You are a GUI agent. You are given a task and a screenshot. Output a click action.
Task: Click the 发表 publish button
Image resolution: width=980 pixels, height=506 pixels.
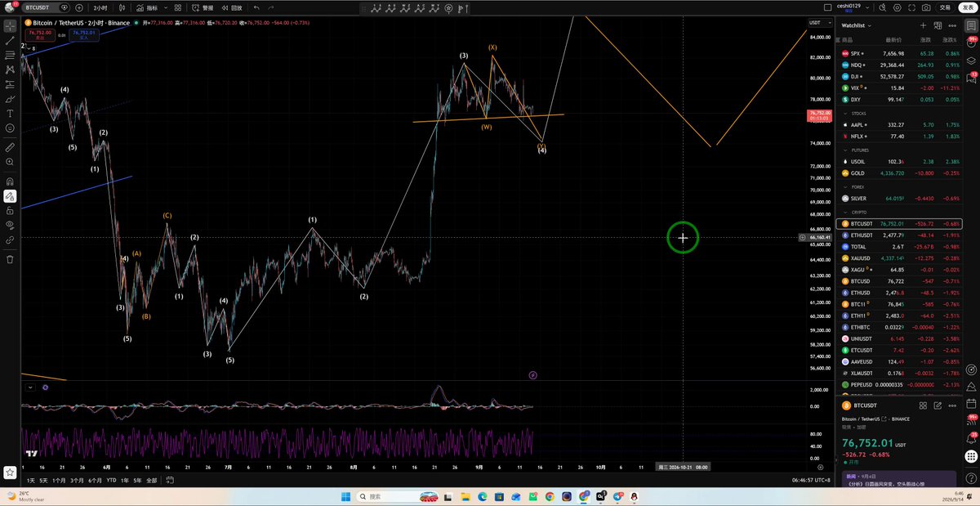tap(968, 7)
